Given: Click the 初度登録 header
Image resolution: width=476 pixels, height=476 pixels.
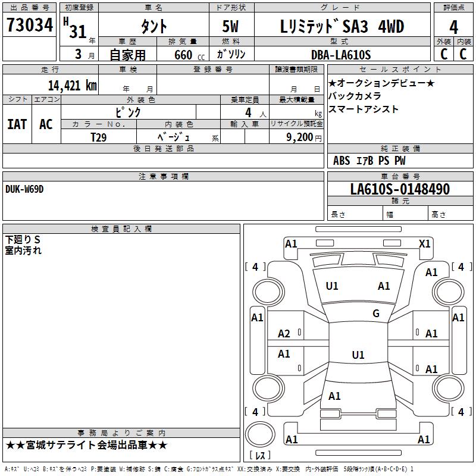Looking at the screenshot, I should (x=79, y=8).
